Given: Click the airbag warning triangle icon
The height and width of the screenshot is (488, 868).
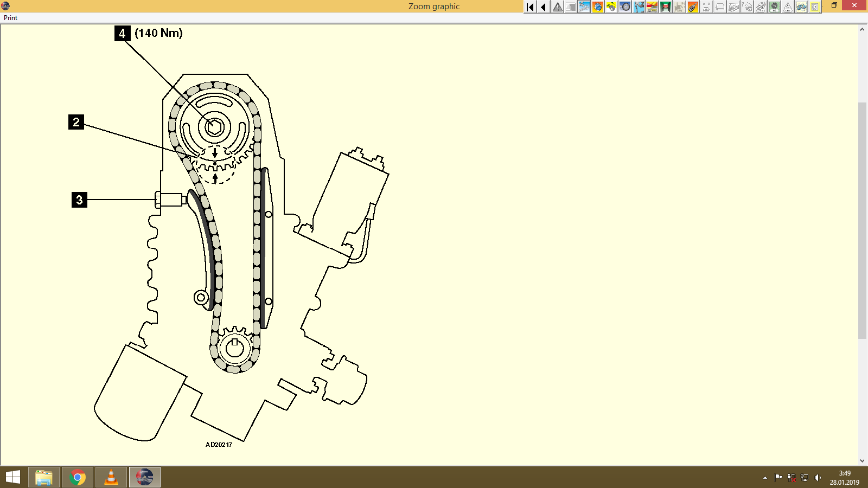Looking at the screenshot, I should [x=788, y=7].
